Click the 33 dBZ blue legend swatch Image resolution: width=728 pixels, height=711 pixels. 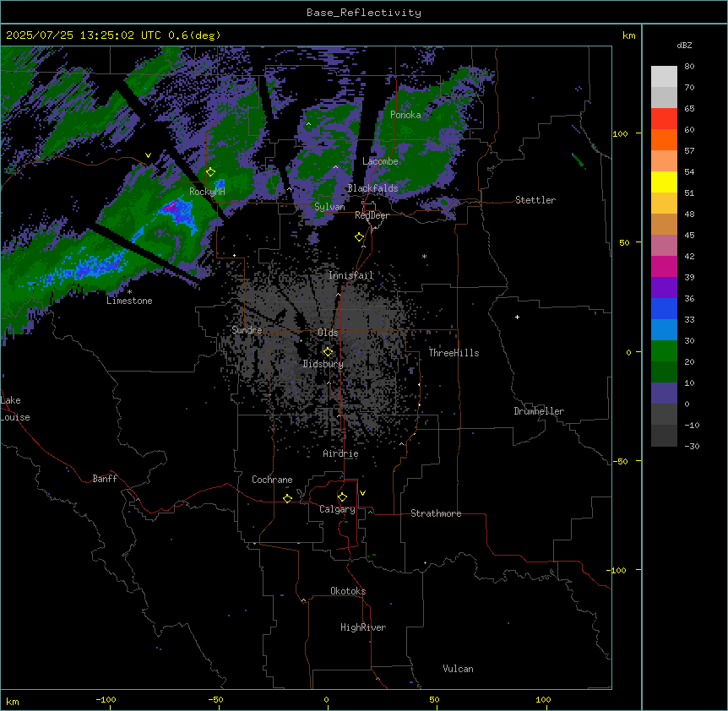pyautogui.click(x=664, y=308)
